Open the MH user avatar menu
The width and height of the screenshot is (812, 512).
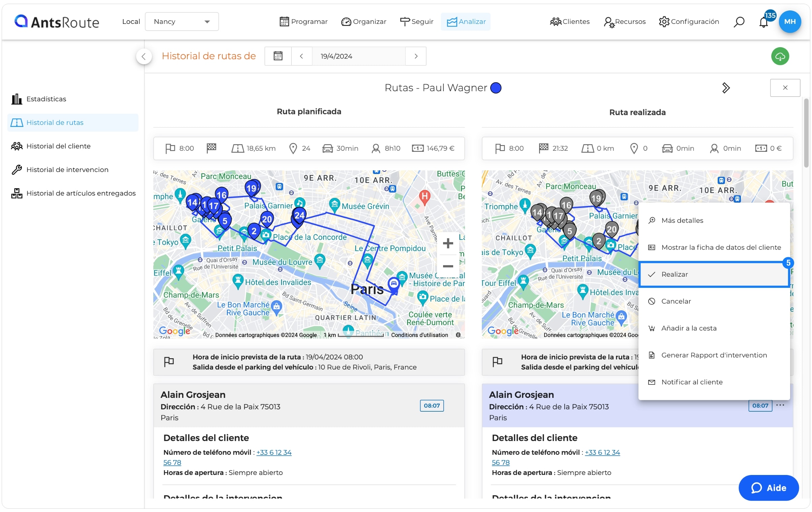coord(790,22)
